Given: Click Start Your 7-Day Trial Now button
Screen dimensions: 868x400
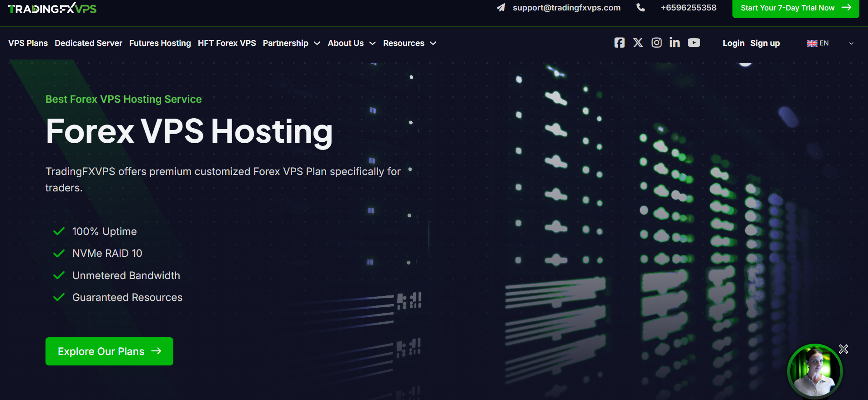Looking at the screenshot, I should [x=796, y=8].
